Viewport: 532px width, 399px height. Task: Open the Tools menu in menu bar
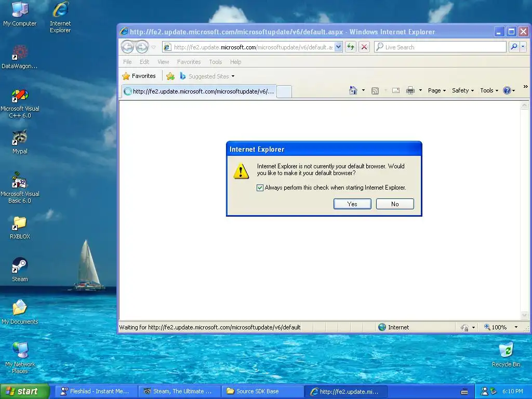216,62
